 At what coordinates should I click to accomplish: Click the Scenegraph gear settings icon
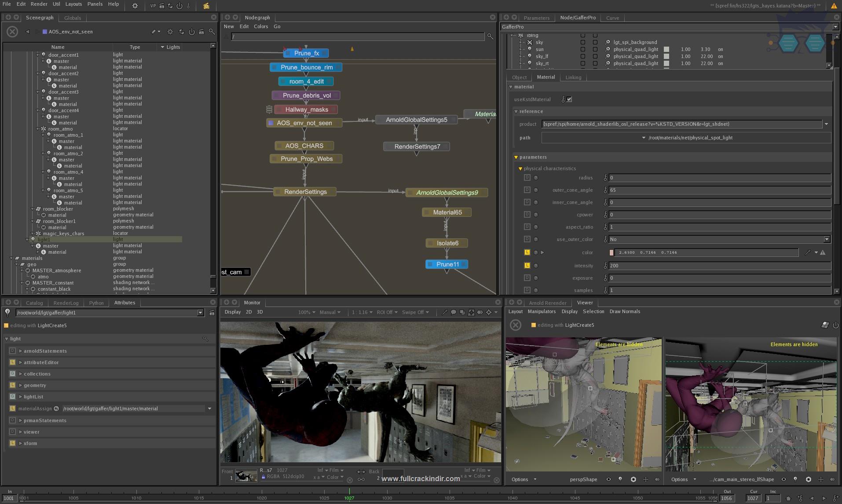click(x=170, y=32)
